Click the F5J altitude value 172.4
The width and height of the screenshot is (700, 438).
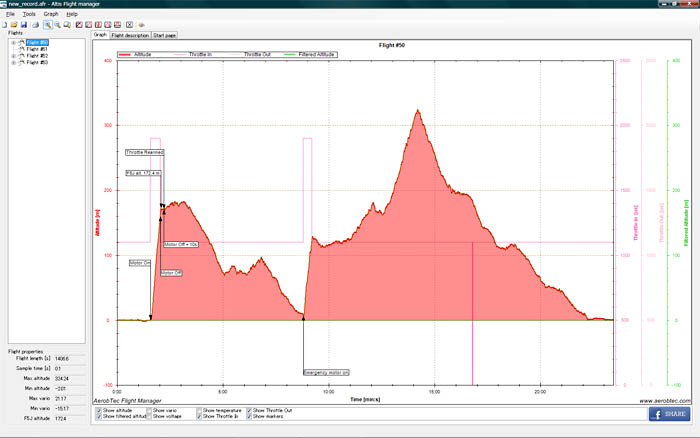(x=61, y=419)
